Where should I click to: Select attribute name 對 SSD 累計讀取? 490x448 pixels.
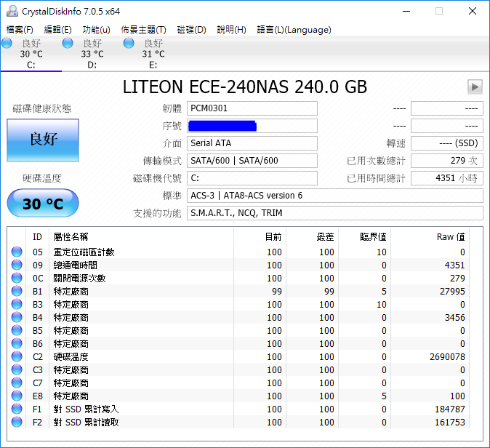coord(86,423)
